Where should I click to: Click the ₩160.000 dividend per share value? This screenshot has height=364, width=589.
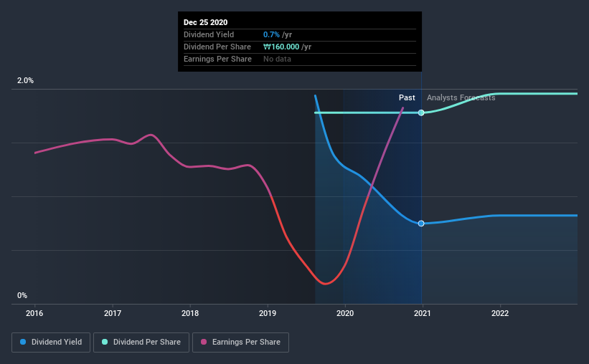click(x=281, y=47)
